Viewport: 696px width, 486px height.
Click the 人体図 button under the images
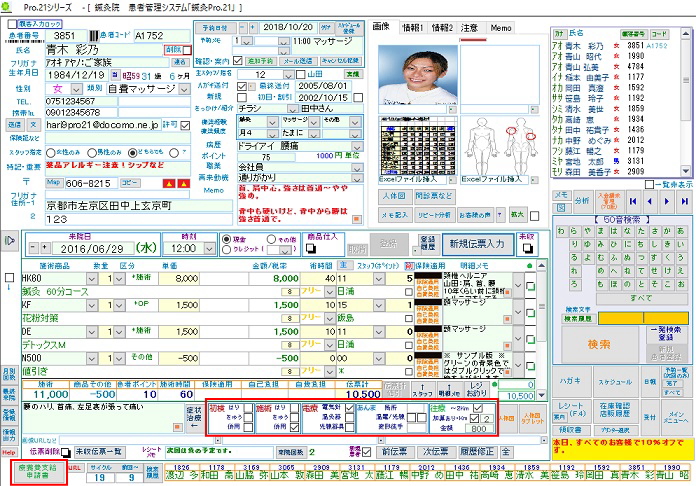[x=394, y=196]
